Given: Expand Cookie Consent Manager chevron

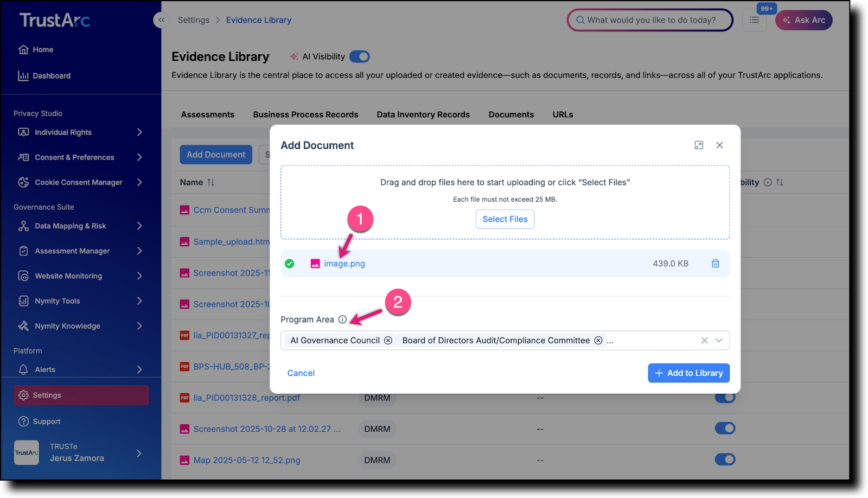Looking at the screenshot, I should click(139, 182).
